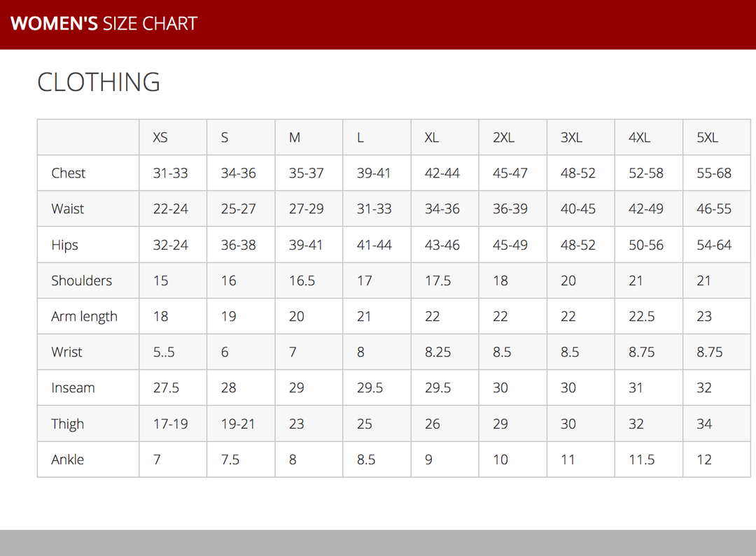Select the Ankle row label
This screenshot has height=556, width=756.
tap(67, 460)
